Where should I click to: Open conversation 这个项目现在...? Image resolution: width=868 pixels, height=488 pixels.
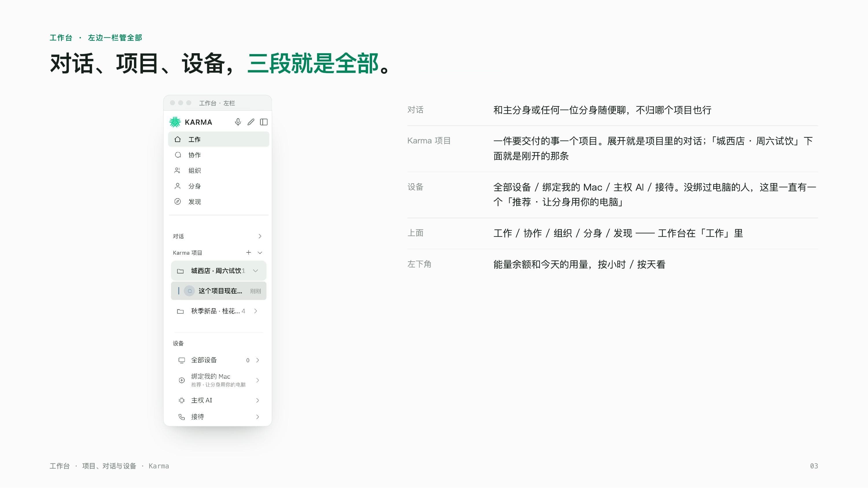[x=218, y=291]
